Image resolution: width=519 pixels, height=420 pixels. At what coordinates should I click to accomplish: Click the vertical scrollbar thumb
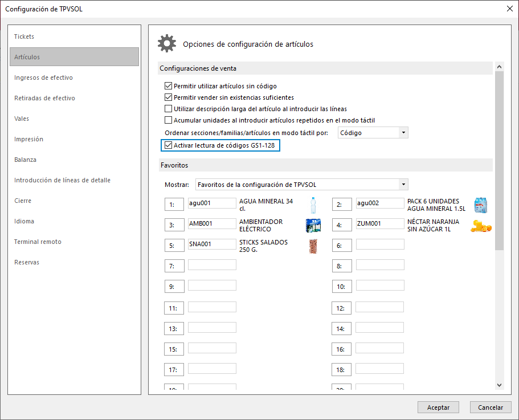click(x=500, y=161)
